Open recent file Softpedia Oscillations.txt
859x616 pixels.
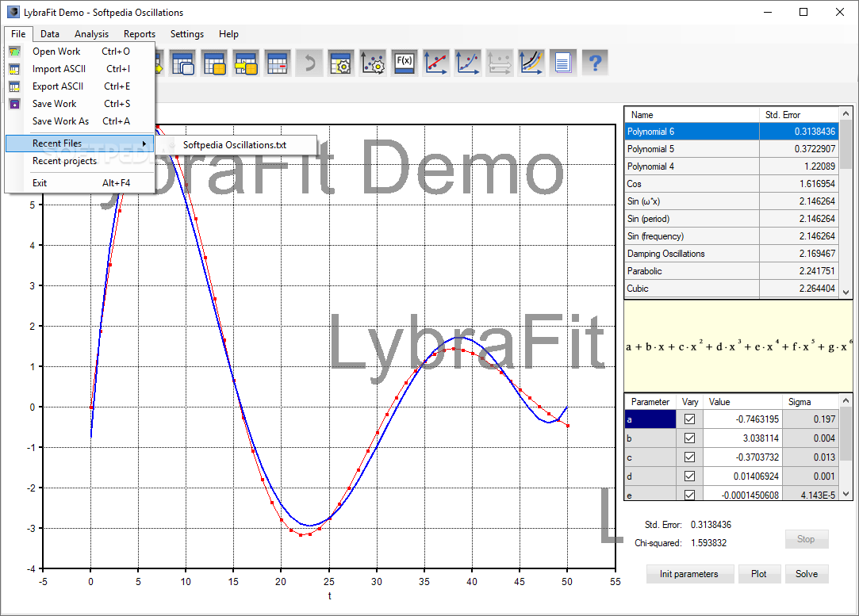(x=236, y=145)
